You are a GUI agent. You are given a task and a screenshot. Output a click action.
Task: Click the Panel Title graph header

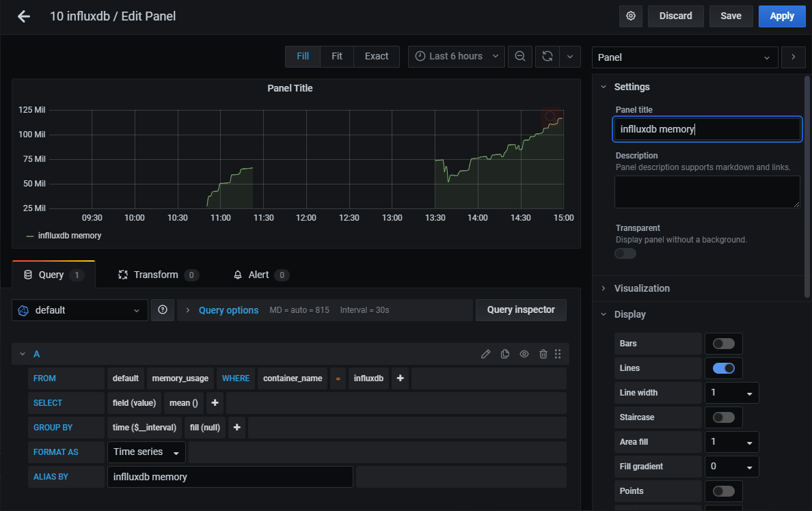point(290,89)
